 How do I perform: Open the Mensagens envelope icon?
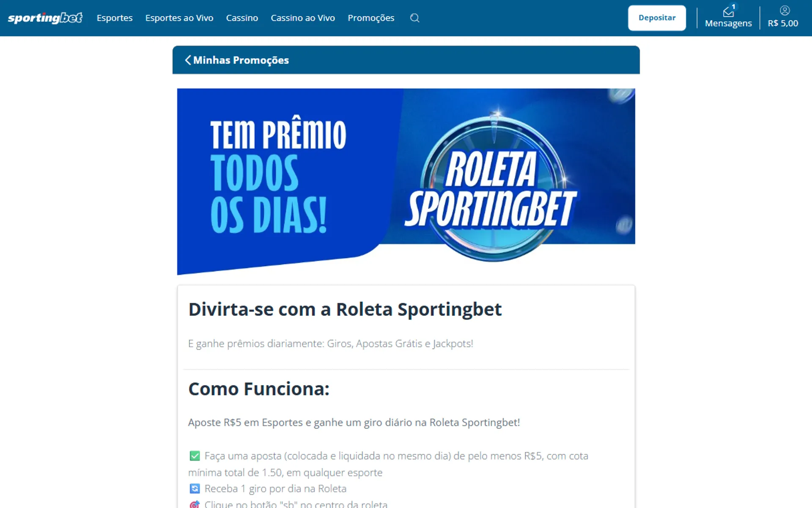[728, 12]
